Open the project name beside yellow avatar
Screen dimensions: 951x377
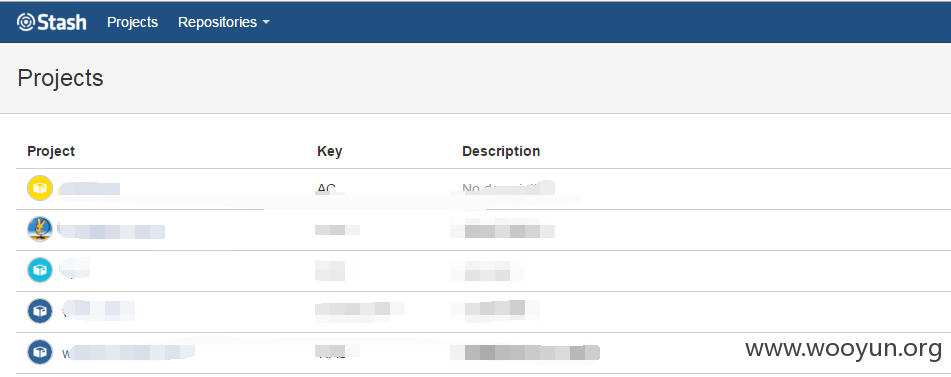89,188
